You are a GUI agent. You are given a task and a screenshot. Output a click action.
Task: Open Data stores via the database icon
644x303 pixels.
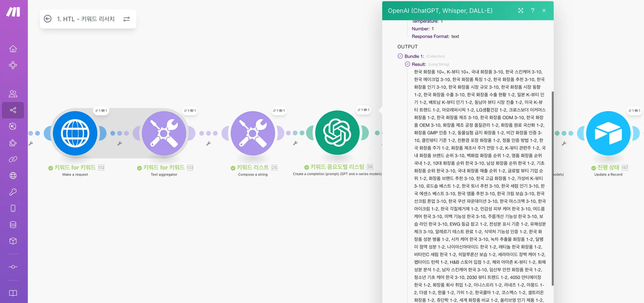pyautogui.click(x=13, y=225)
